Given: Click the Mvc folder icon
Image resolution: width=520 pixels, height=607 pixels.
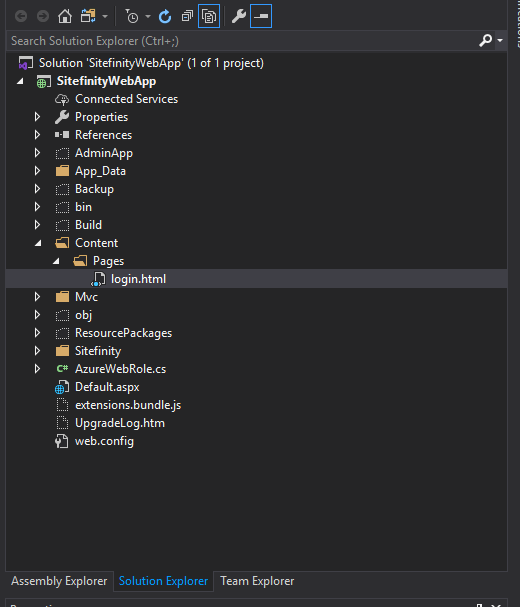Looking at the screenshot, I should (x=62, y=297).
